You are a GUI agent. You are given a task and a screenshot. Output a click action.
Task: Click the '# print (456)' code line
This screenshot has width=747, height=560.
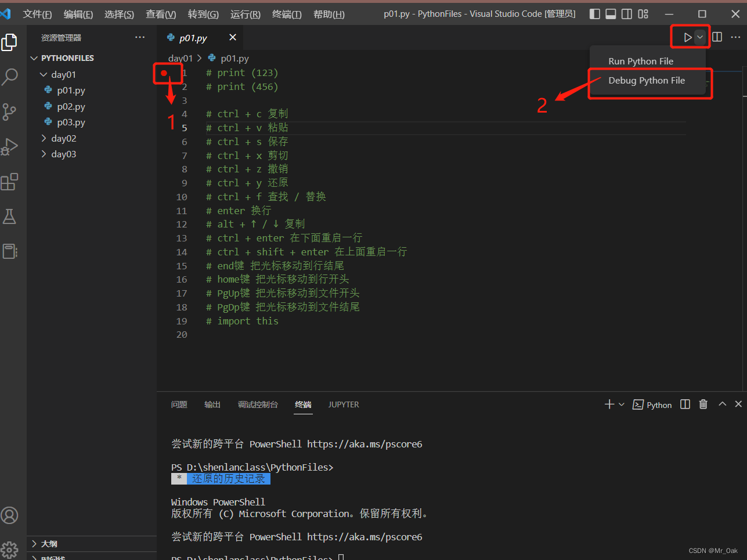click(x=242, y=86)
